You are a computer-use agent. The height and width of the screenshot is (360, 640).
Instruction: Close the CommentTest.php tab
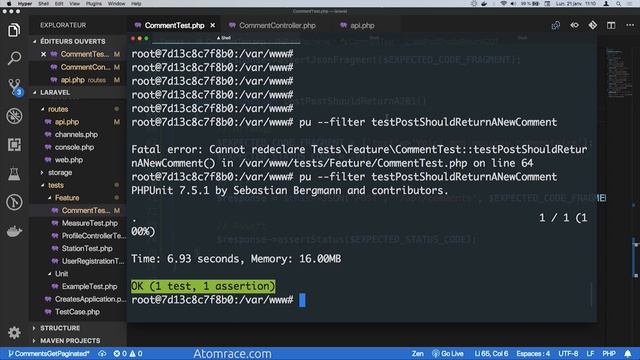tap(213, 25)
